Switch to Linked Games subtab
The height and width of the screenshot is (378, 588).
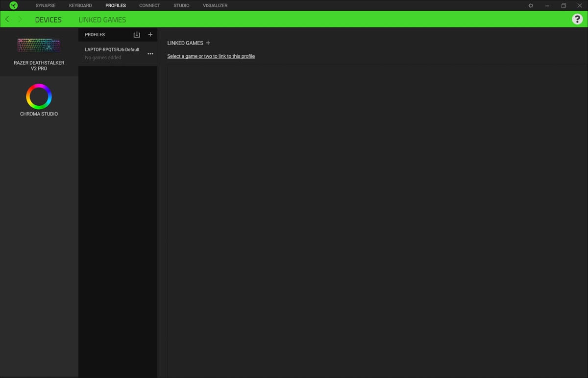102,20
